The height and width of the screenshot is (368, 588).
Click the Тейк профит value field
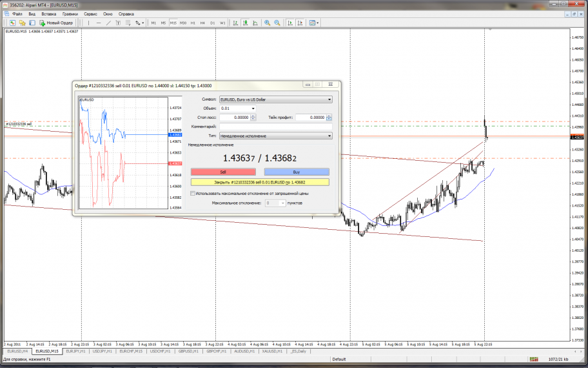311,118
